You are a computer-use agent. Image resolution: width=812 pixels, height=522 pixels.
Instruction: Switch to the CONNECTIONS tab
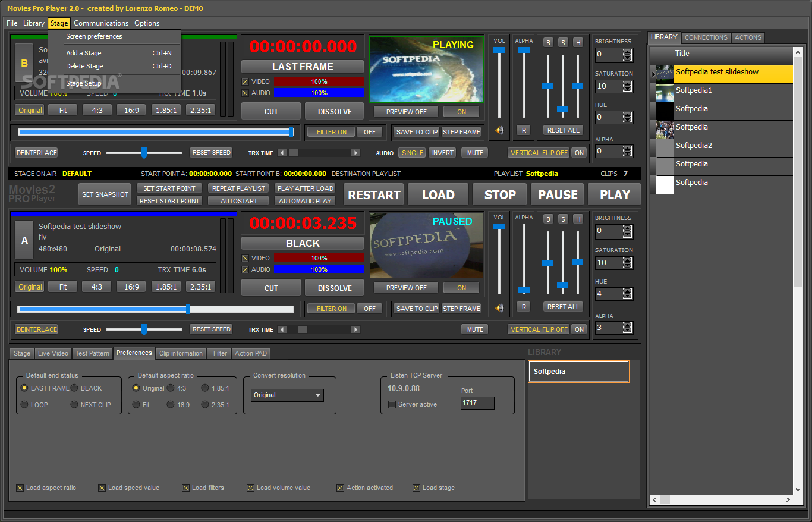click(x=706, y=37)
